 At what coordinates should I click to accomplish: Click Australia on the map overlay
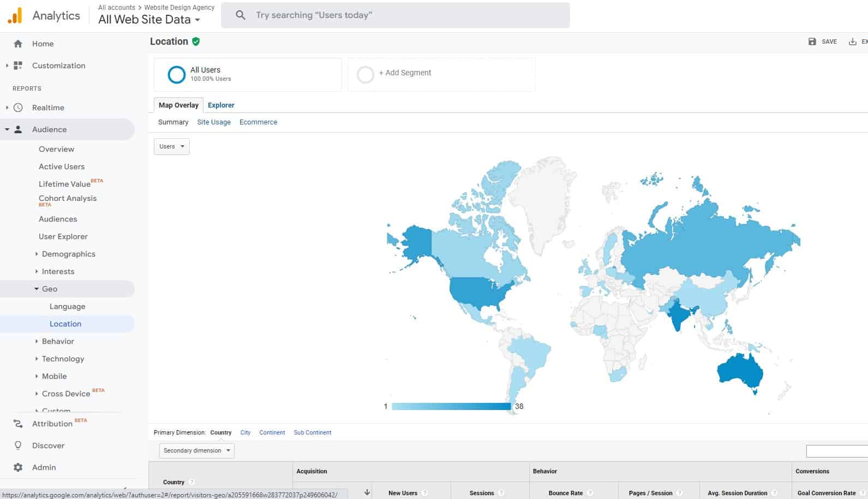(739, 371)
